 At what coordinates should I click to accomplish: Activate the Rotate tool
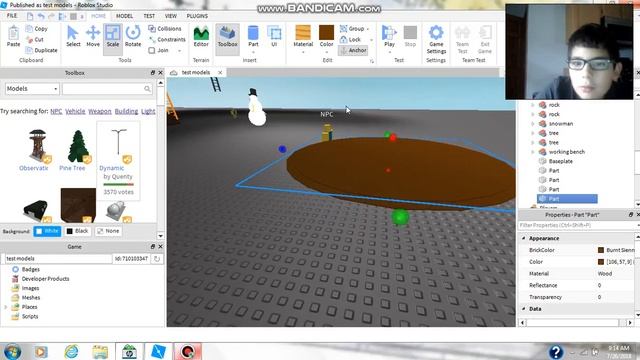[133, 36]
